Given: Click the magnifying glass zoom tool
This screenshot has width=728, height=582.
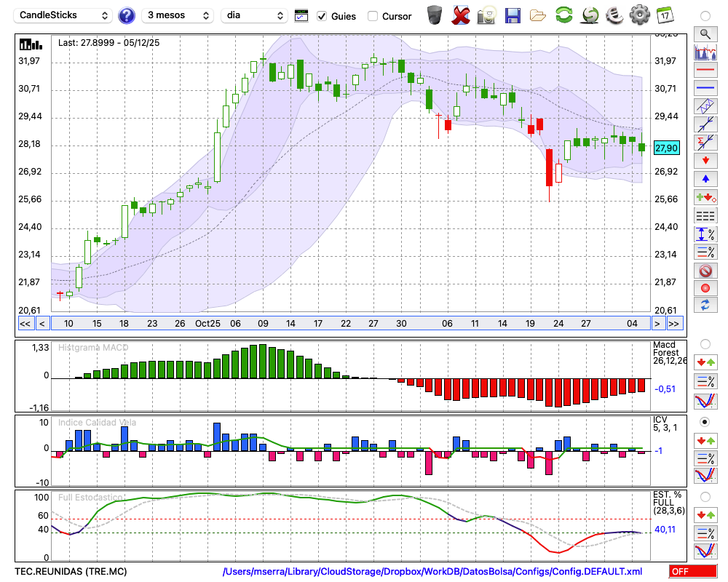Looking at the screenshot, I should coord(705,33).
